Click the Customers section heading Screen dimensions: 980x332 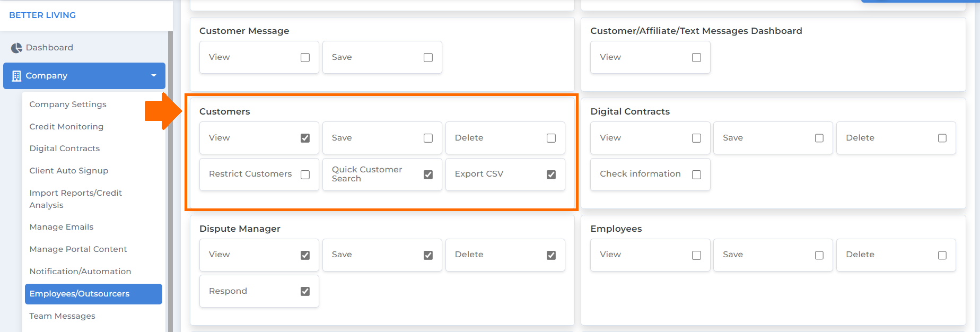point(225,111)
